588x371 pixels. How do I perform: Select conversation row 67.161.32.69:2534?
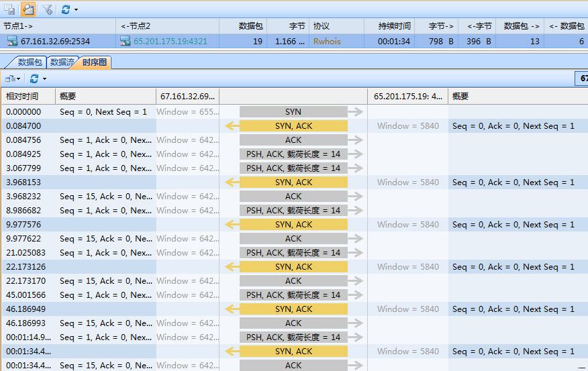point(294,41)
